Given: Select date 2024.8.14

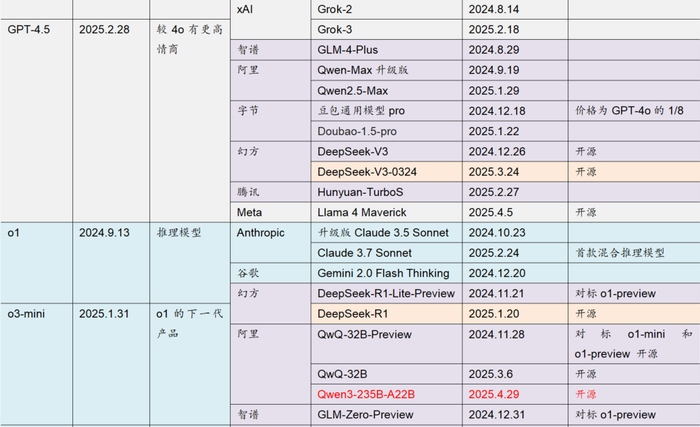Looking at the screenshot, I should click(494, 9).
